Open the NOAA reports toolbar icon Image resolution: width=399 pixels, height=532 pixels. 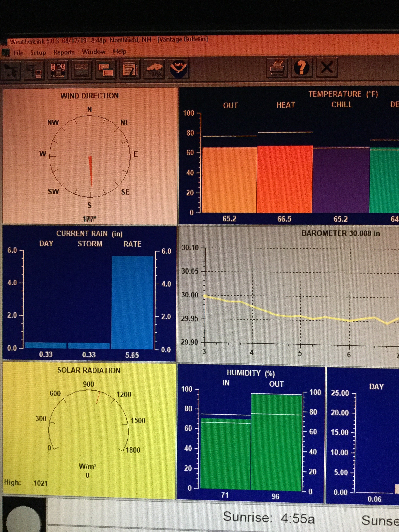[179, 69]
